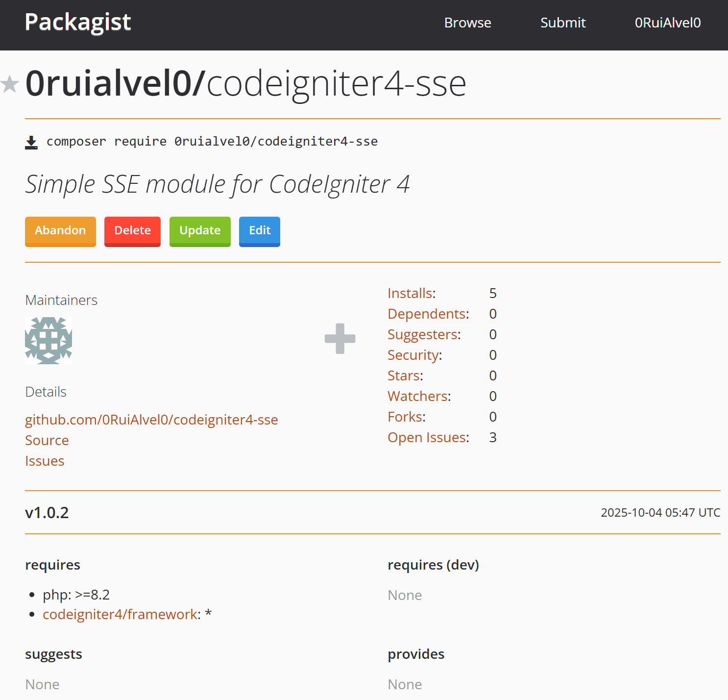Viewport: 728px width, 700px height.
Task: Select version v1.0.2 heading
Action: [47, 513]
